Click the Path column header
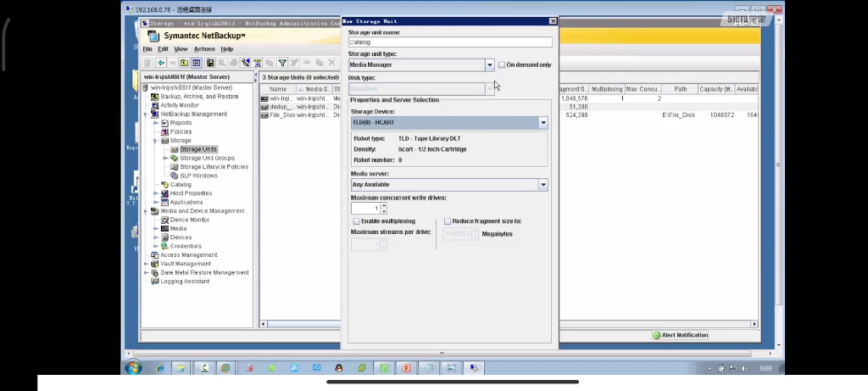 (681, 89)
